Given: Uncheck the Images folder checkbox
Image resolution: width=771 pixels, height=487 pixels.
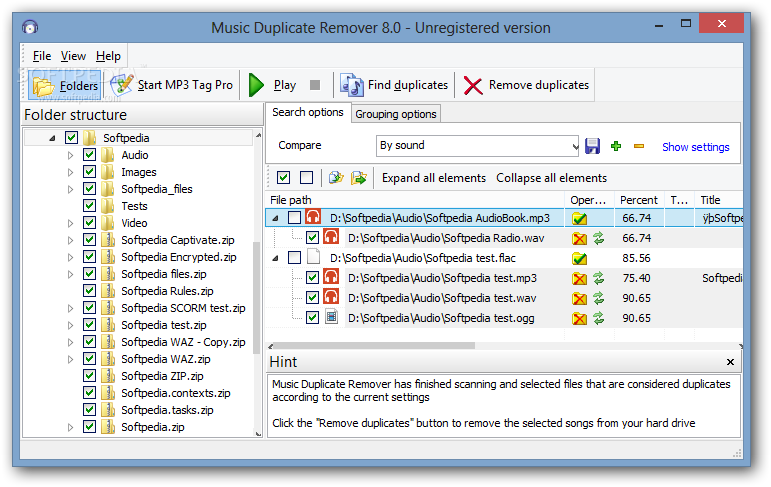Looking at the screenshot, I should tap(89, 172).
